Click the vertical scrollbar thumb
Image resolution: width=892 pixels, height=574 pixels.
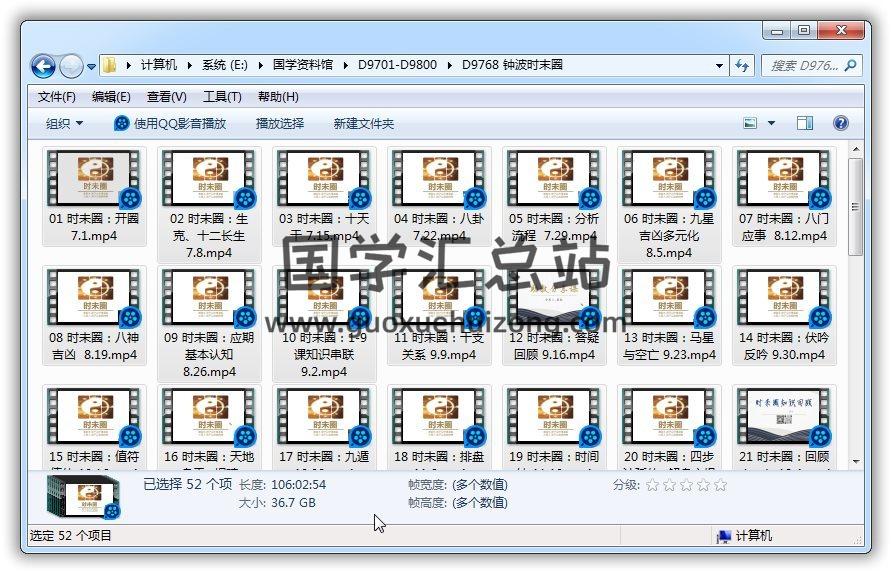(x=856, y=207)
